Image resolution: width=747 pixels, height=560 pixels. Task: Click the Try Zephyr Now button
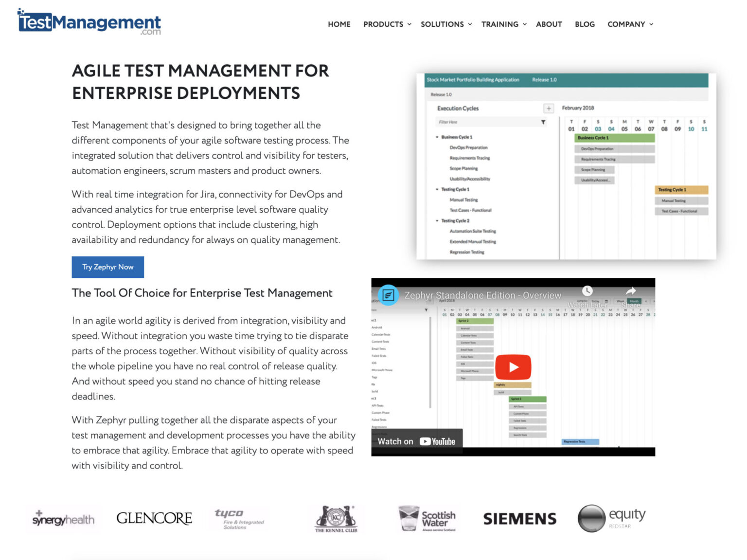(107, 267)
